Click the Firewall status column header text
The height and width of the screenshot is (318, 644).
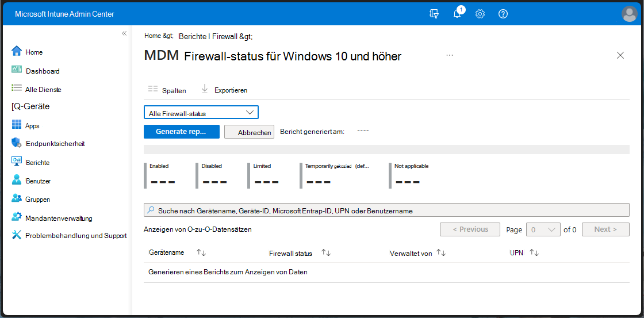pyautogui.click(x=290, y=254)
